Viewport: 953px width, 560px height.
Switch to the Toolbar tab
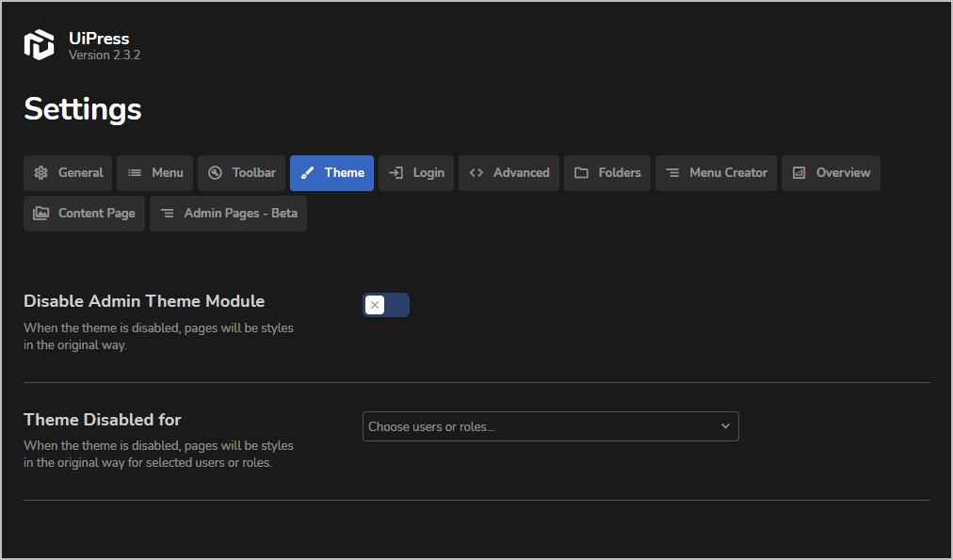(x=241, y=173)
